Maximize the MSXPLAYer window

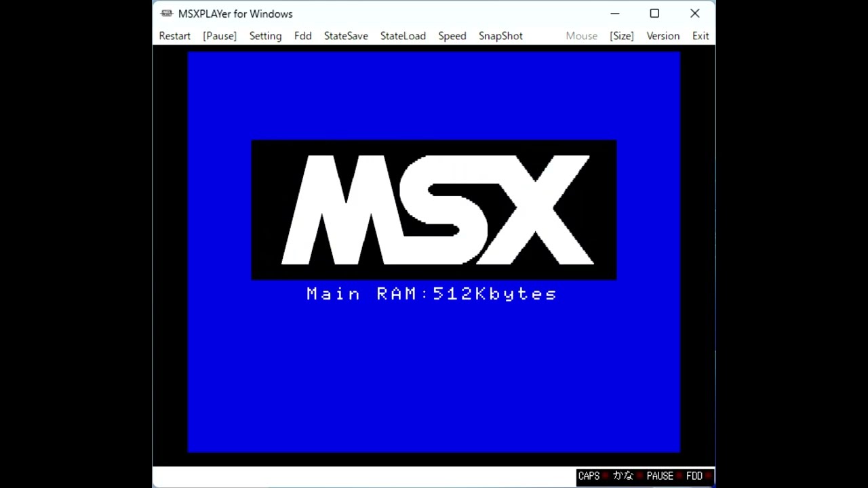point(654,14)
